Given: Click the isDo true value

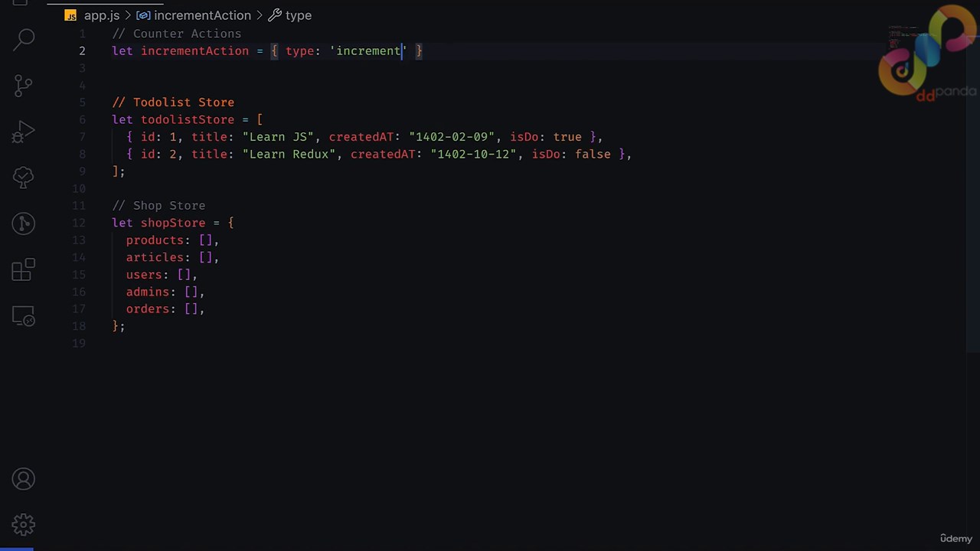Looking at the screenshot, I should (567, 137).
